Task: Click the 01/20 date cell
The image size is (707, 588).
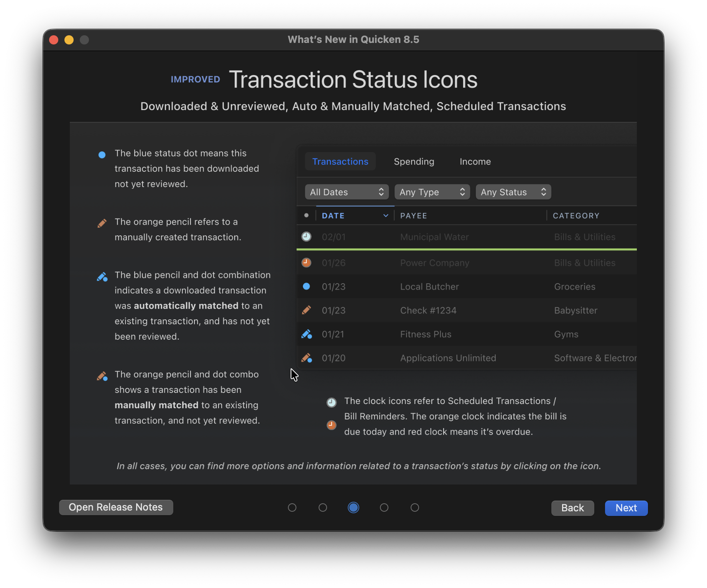Action: pos(334,358)
